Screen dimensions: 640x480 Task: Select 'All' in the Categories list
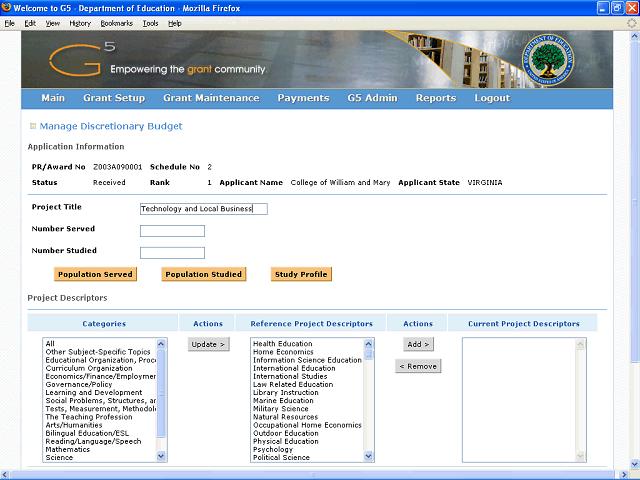coord(50,344)
